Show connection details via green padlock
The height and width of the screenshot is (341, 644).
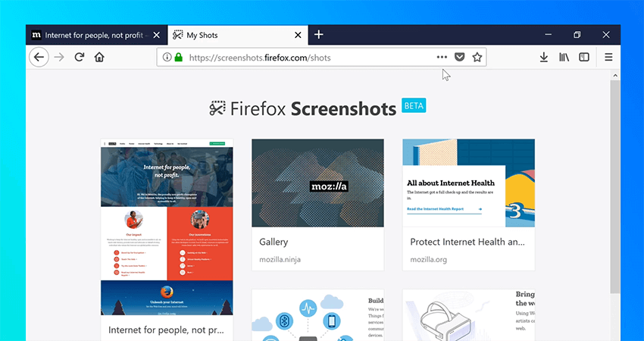[178, 58]
